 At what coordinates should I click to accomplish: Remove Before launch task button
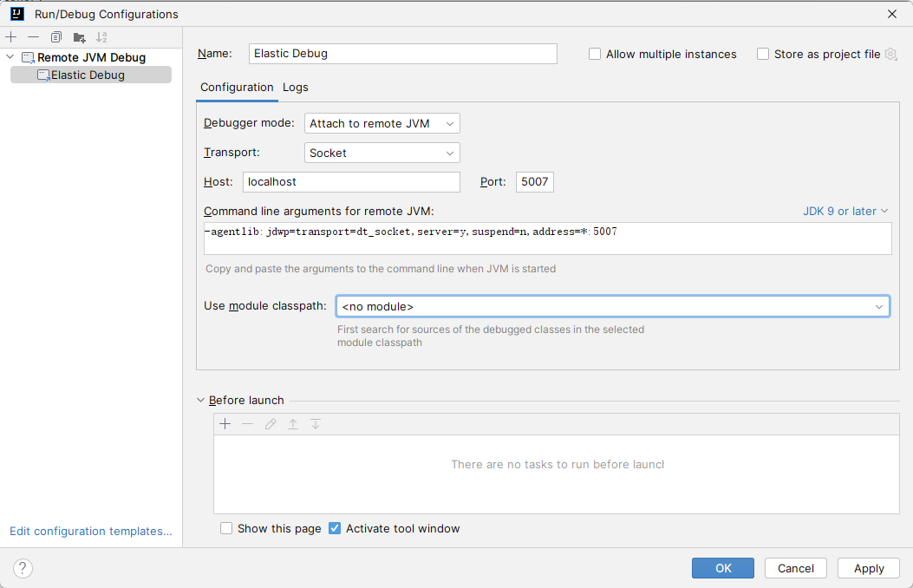coord(247,424)
